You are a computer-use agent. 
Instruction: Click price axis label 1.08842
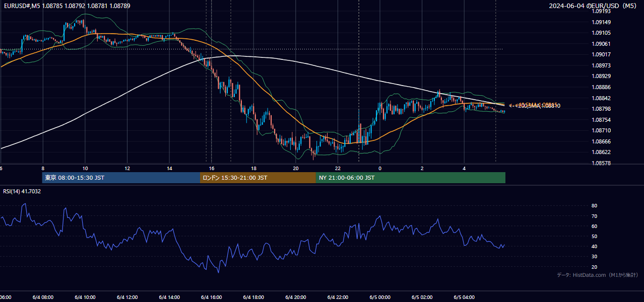(601, 98)
